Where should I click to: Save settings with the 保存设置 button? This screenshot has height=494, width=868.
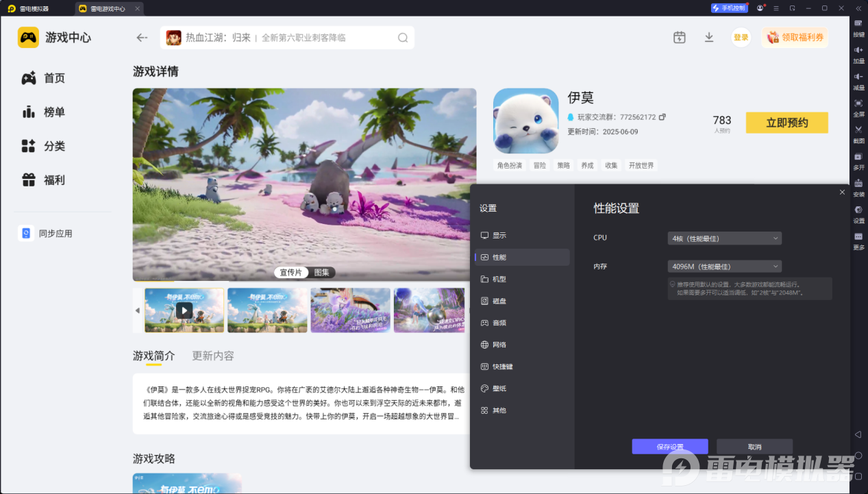tap(669, 446)
